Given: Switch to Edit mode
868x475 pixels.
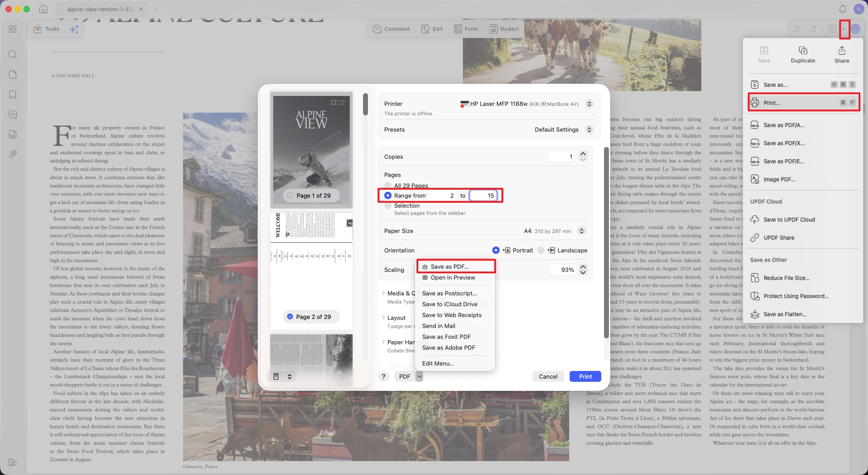Looking at the screenshot, I should (x=432, y=29).
